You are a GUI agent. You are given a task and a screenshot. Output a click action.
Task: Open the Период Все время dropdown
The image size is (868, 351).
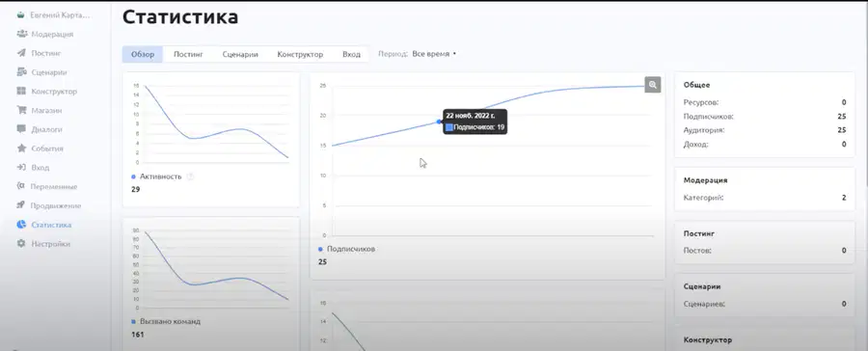coord(434,54)
